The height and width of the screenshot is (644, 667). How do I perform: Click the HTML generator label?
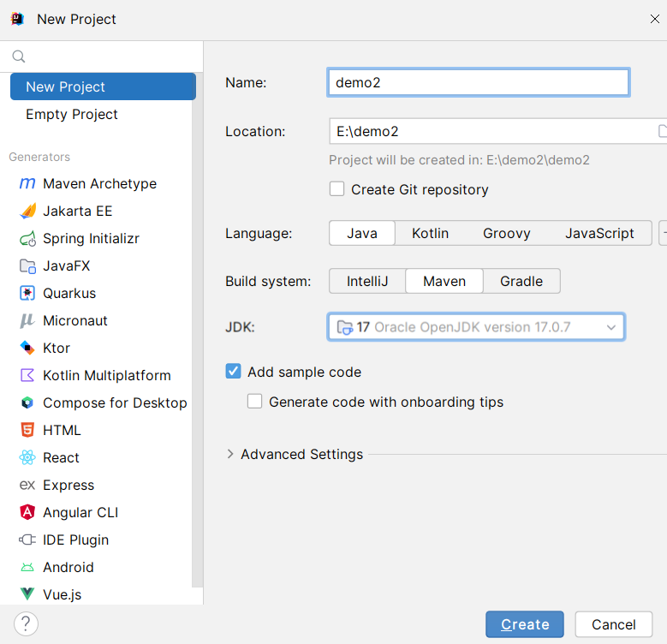pyautogui.click(x=62, y=430)
